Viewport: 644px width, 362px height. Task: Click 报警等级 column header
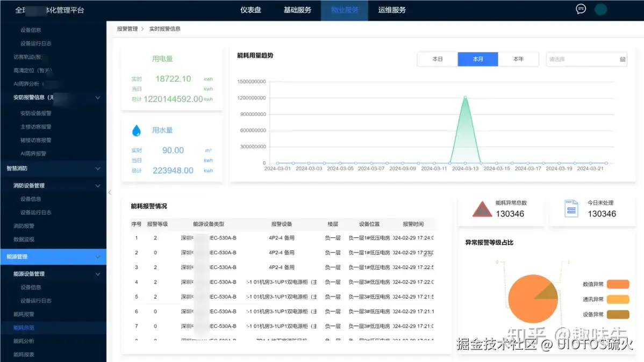click(158, 224)
